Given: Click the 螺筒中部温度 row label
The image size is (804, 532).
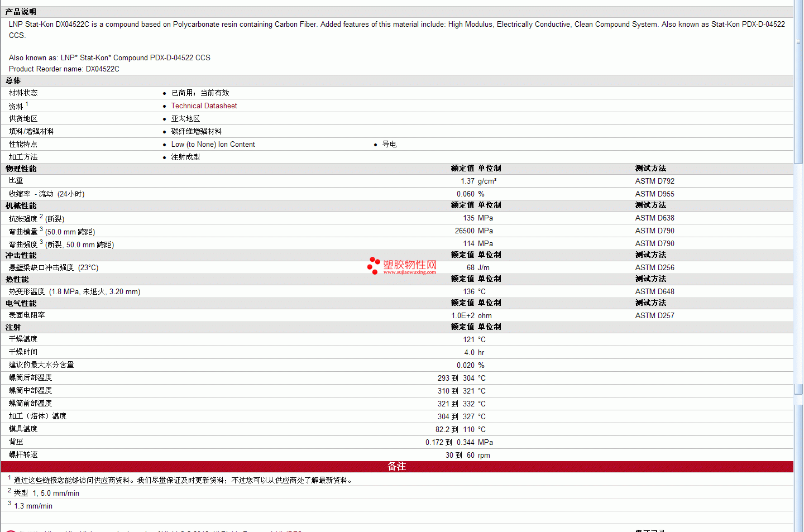Looking at the screenshot, I should pyautogui.click(x=30, y=390).
